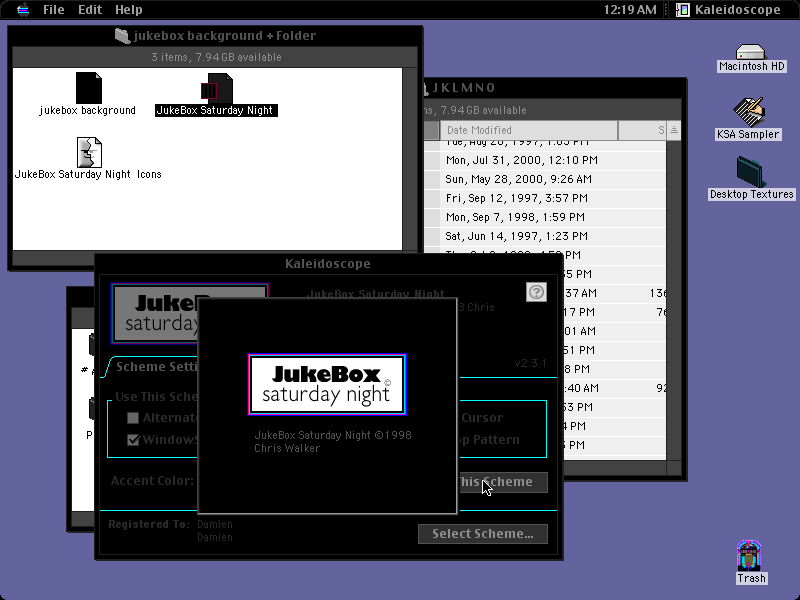The width and height of the screenshot is (800, 600).
Task: Select the highlighted JukeBox Saturday Night scheme file
Action: [x=217, y=89]
